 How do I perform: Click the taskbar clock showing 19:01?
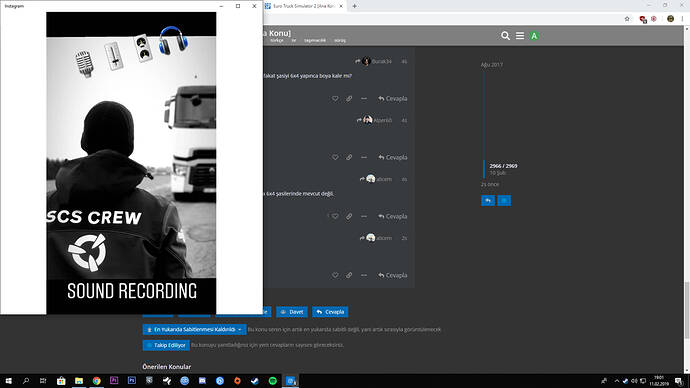click(x=659, y=381)
